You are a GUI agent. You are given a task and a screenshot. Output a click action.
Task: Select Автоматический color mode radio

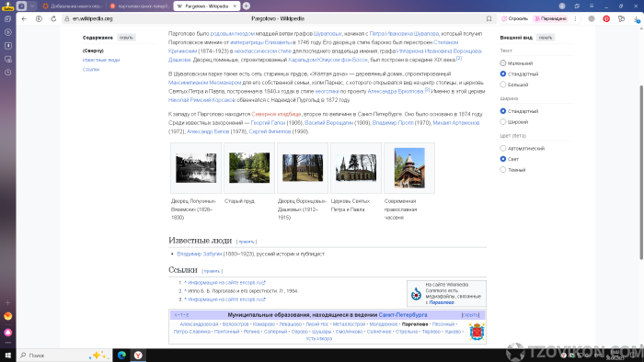[502, 148]
